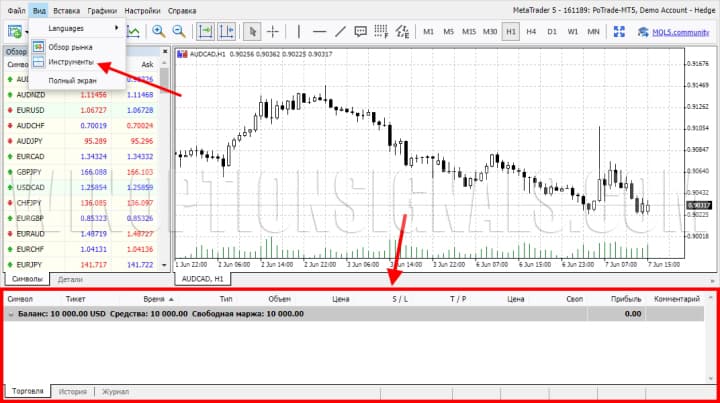
Task: Sort the trade table by Время column
Action: point(154,298)
